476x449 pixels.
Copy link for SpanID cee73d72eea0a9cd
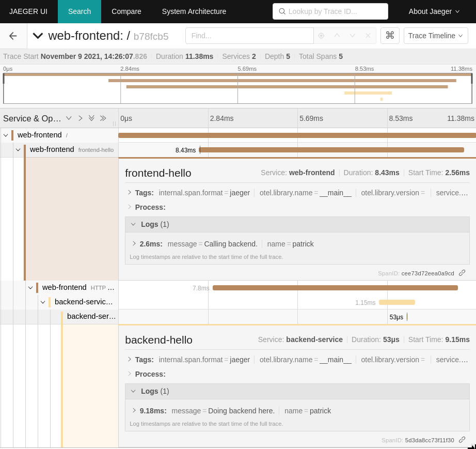pos(462,273)
